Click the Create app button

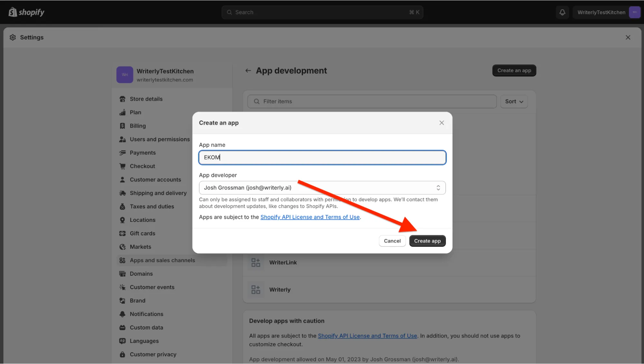(427, 241)
